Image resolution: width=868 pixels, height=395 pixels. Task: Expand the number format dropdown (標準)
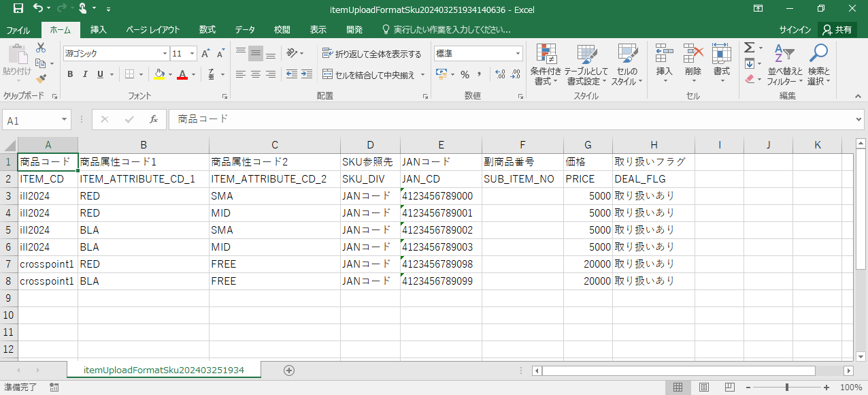click(x=518, y=54)
